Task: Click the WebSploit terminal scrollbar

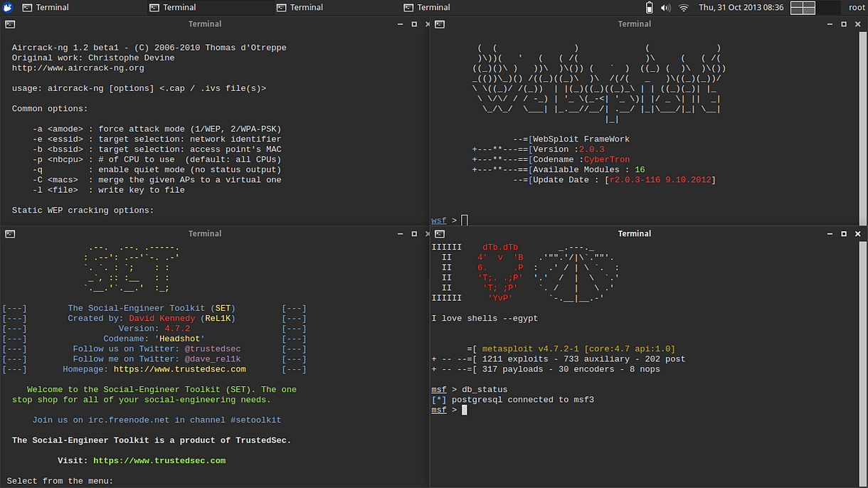Action: coord(864,129)
